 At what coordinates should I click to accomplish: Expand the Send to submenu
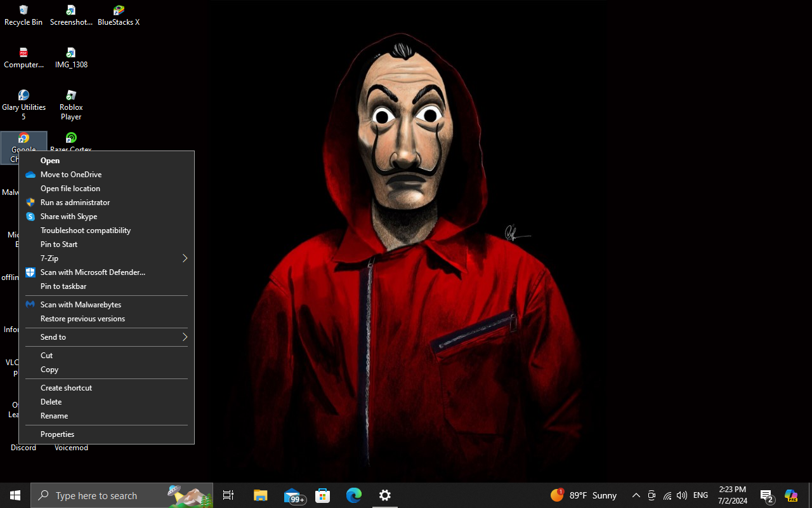pyautogui.click(x=107, y=337)
